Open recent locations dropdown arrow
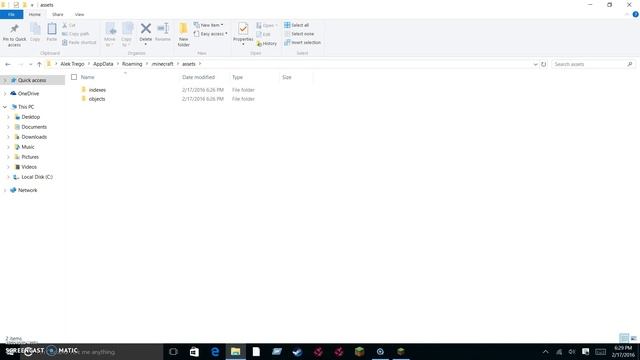 (x=30, y=64)
